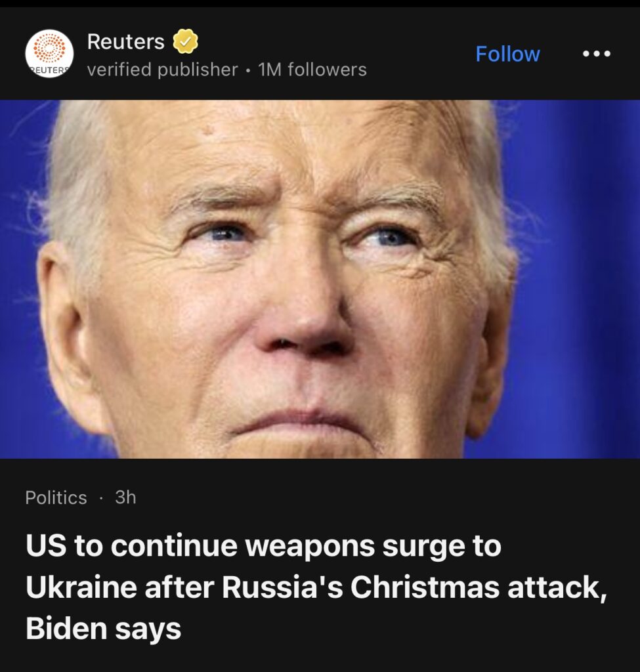Open the Politics category label
Viewport: 640px width, 672px height.
(56, 497)
